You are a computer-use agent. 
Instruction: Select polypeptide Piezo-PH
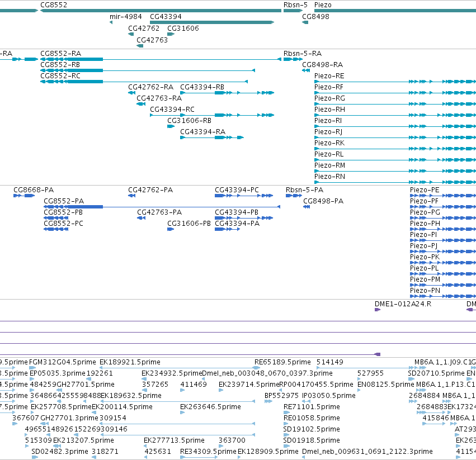coord(425,224)
